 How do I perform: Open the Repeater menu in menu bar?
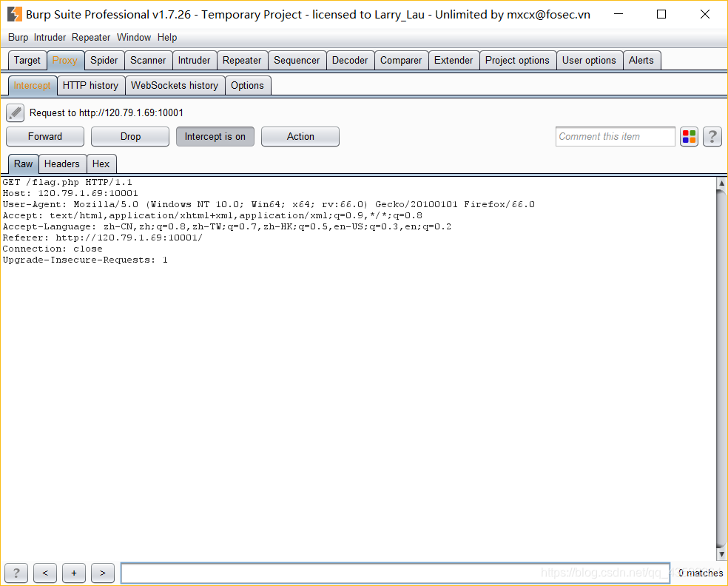pyautogui.click(x=91, y=37)
